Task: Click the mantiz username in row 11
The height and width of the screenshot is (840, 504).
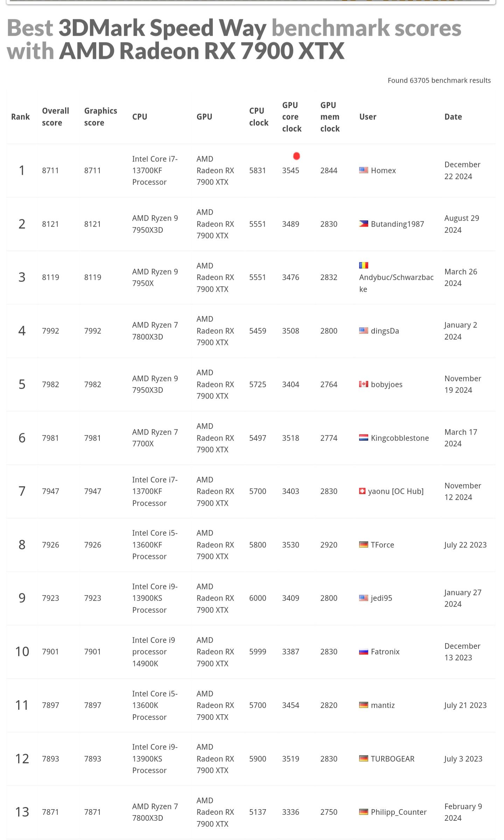Action: tap(383, 705)
